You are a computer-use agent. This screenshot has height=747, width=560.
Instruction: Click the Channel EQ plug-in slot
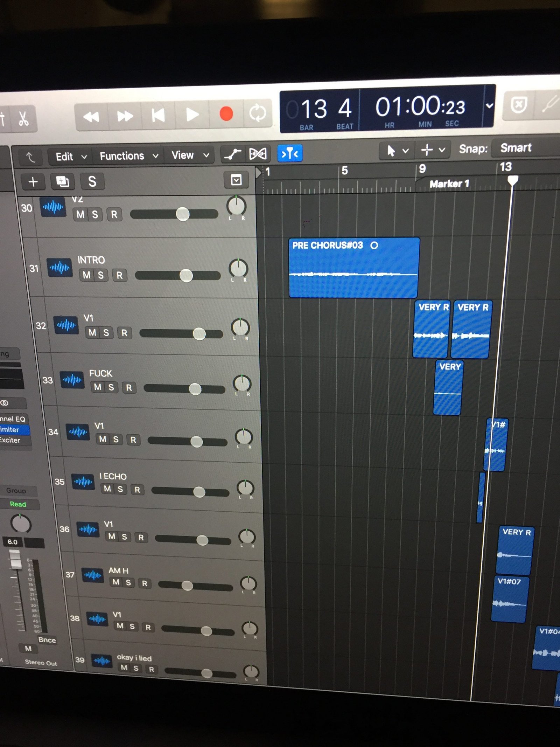click(14, 419)
